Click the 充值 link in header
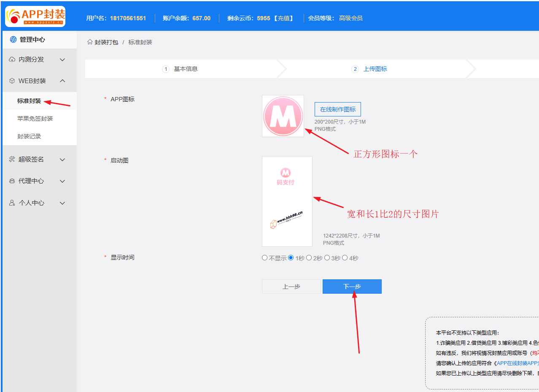Screen dimensions: 539x392 [x=283, y=18]
